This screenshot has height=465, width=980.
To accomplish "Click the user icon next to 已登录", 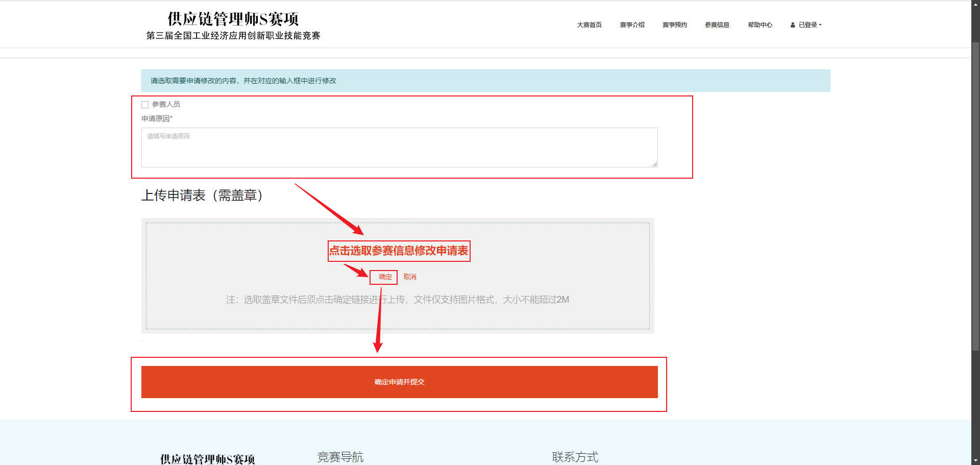I will pyautogui.click(x=793, y=25).
